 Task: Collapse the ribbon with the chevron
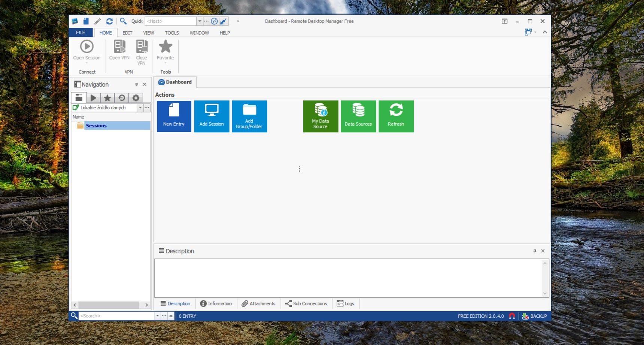[545, 32]
